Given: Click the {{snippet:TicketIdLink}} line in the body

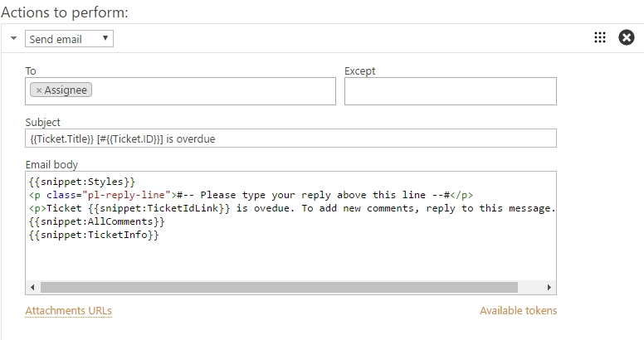Looking at the screenshot, I should [x=292, y=208].
